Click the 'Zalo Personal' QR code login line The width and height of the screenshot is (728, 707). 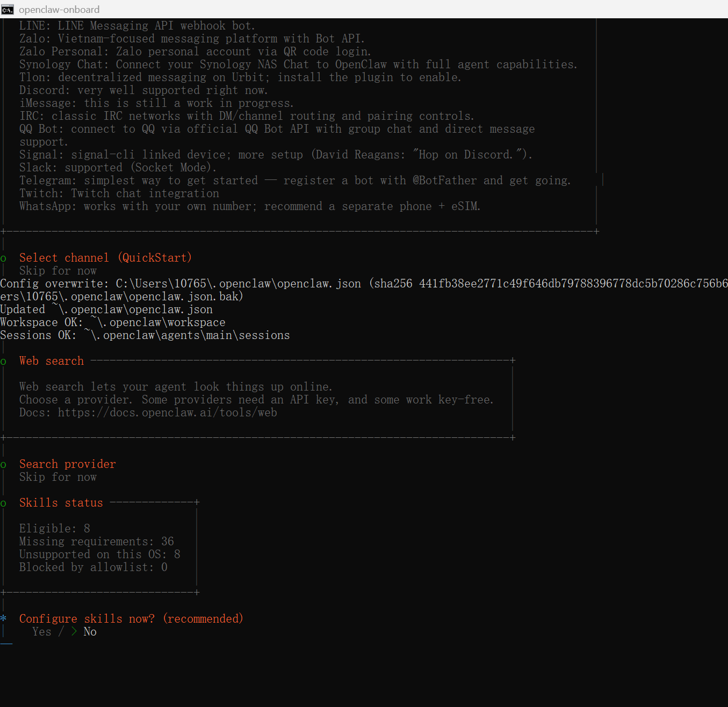click(x=195, y=52)
